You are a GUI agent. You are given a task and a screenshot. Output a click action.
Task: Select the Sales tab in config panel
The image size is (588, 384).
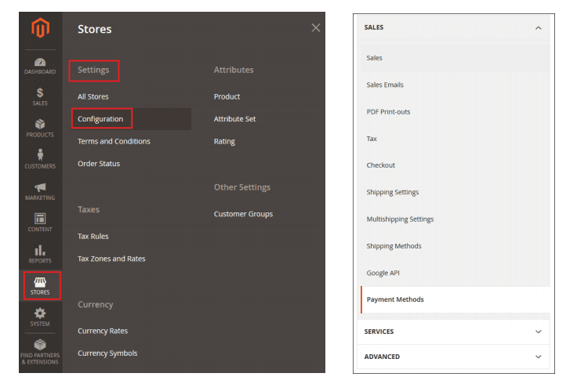(x=456, y=58)
